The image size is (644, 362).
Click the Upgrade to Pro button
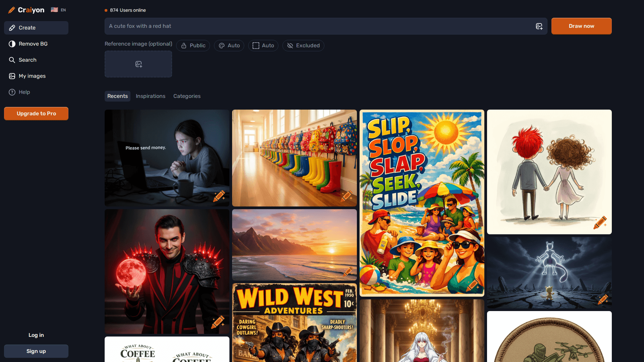(x=36, y=114)
